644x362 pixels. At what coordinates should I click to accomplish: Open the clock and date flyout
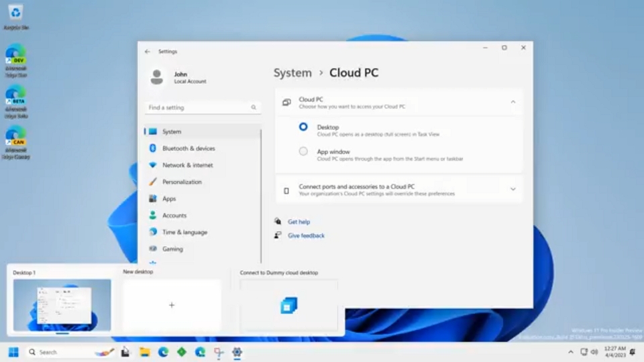coord(615,352)
